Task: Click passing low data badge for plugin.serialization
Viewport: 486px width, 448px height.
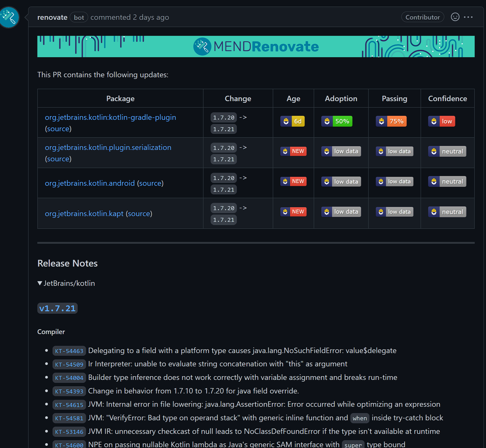Action: click(394, 151)
